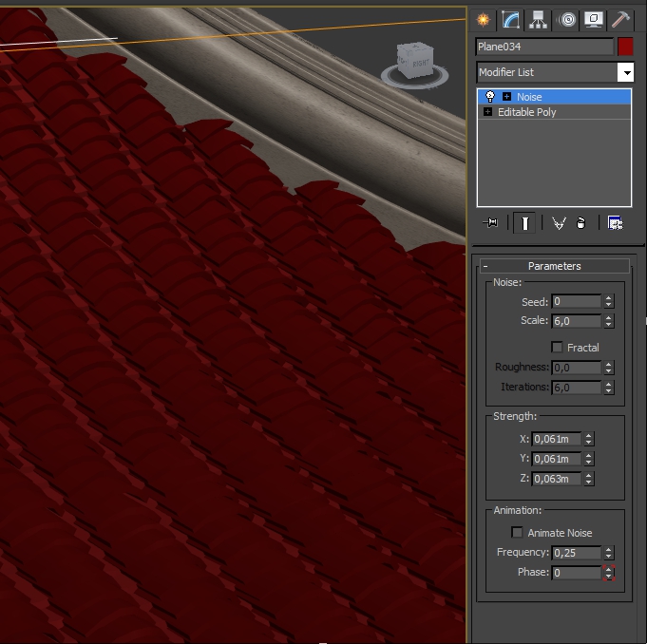
Task: Click the Iterations spinner arrows
Action: pos(609,388)
